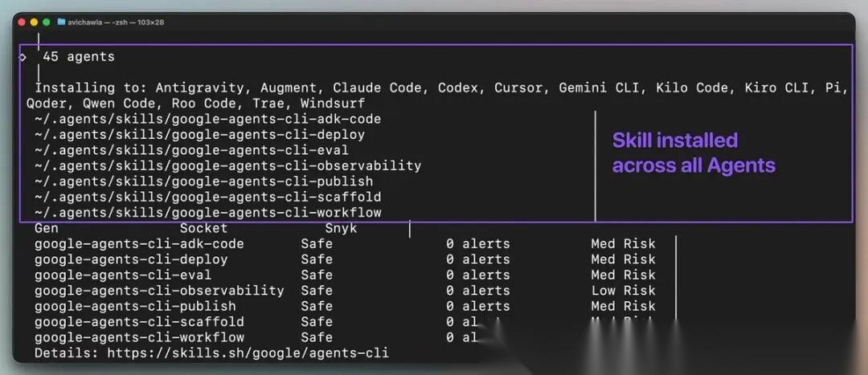Click path ~/.agents/skills/google-agents-cli-scaffold
Viewport: 868px width, 375px height.
[x=207, y=197]
